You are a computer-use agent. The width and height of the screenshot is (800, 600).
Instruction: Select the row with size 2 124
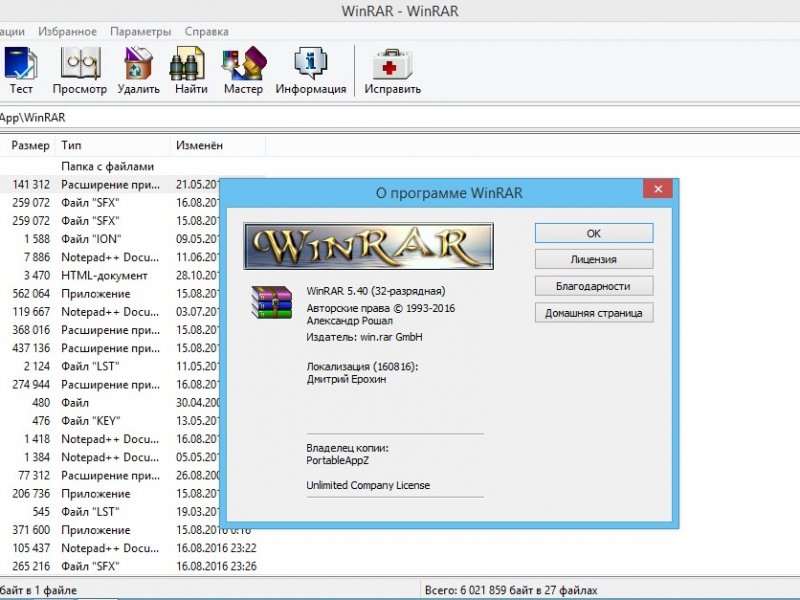click(110, 366)
